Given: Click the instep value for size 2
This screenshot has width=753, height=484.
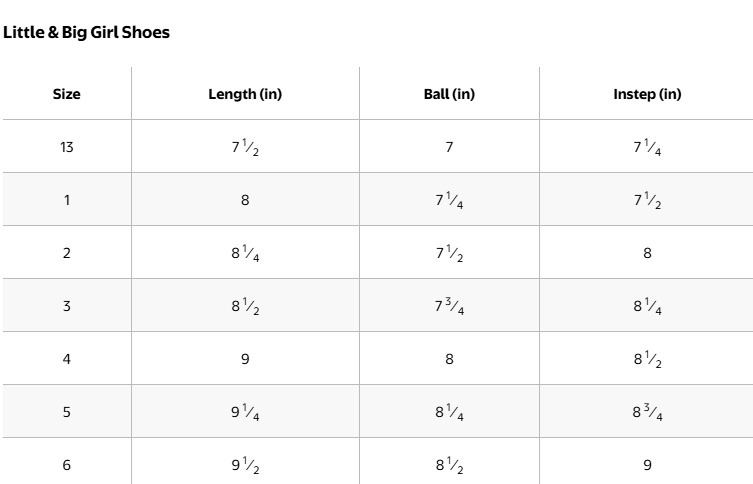Looking at the screenshot, I should [x=647, y=253].
